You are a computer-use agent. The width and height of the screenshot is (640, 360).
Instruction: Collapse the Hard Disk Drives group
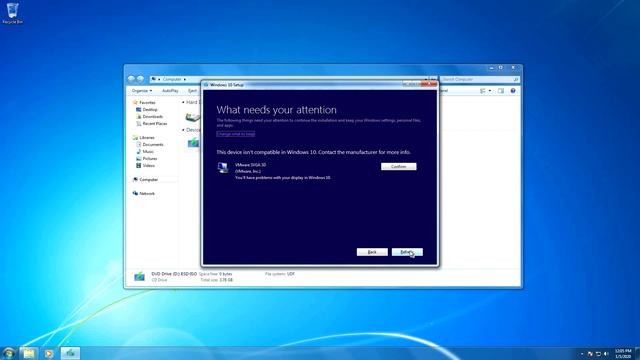click(x=183, y=102)
